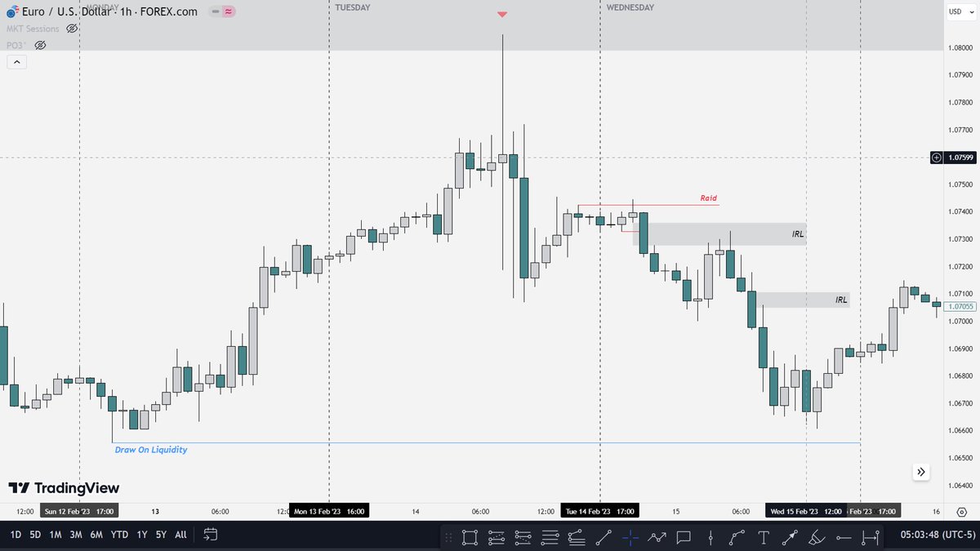Screen dimensions: 980x551
Task: Select the crosshair cursor tool
Action: click(x=631, y=537)
